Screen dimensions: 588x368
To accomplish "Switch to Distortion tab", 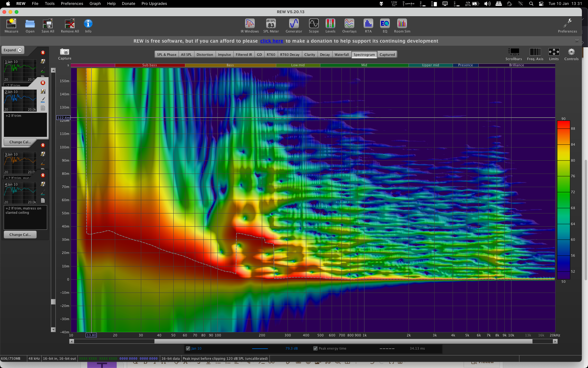I will [205, 55].
